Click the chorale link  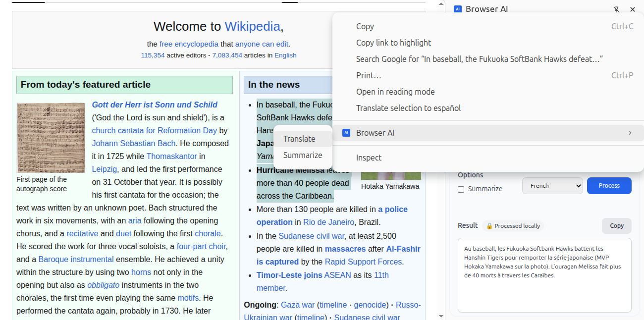[x=208, y=233]
